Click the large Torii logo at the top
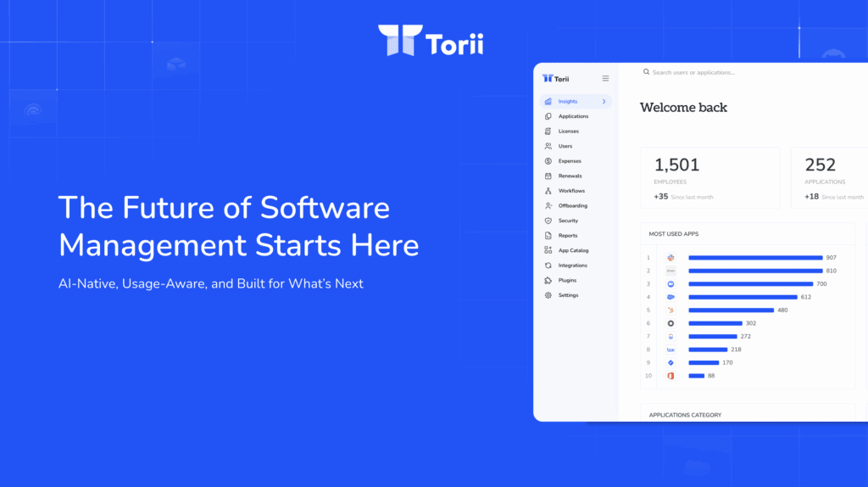This screenshot has width=868, height=487. tap(431, 41)
